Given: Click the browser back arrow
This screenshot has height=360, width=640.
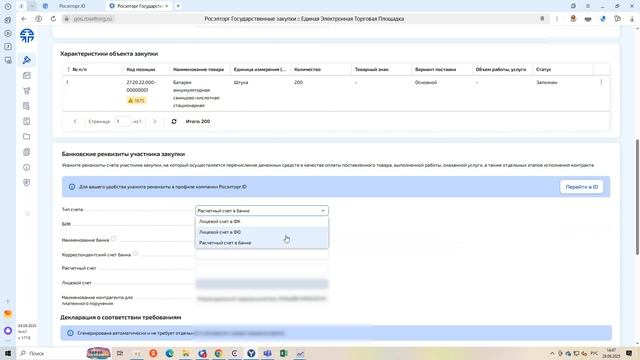Looking at the screenshot, I should click(24, 19).
